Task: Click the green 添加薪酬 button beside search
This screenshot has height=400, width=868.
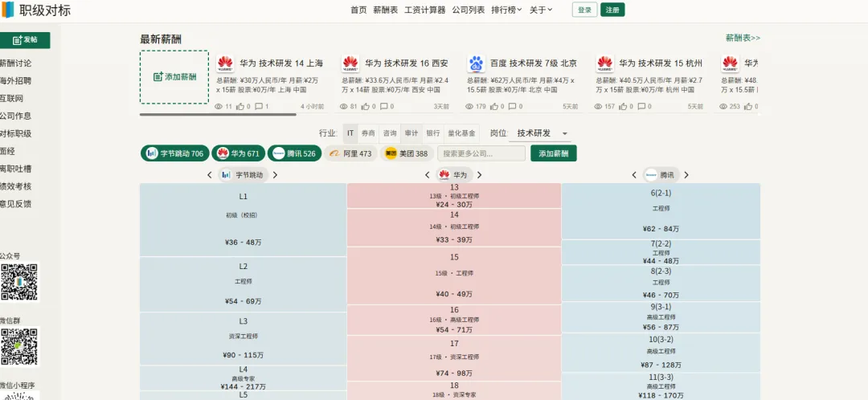Action: pyautogui.click(x=554, y=153)
